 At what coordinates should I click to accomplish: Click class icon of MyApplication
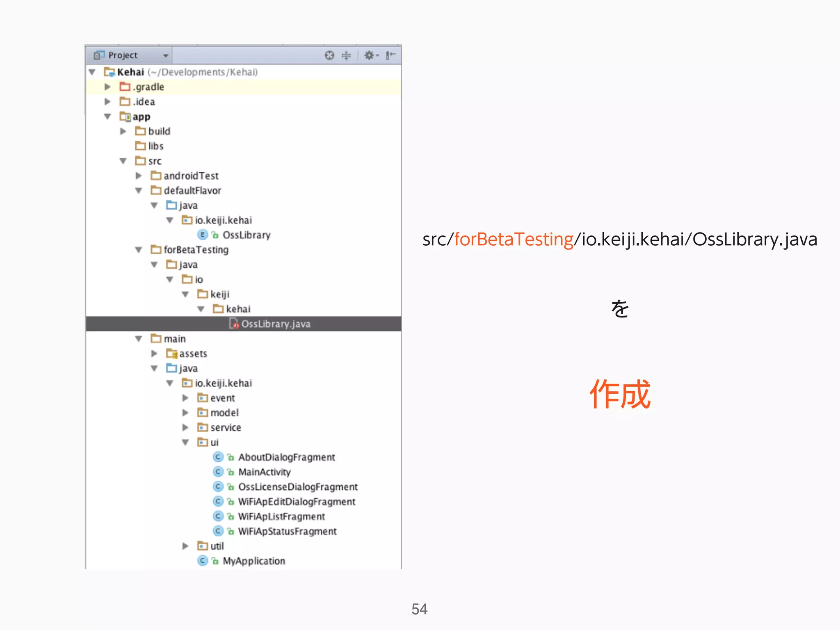(203, 561)
